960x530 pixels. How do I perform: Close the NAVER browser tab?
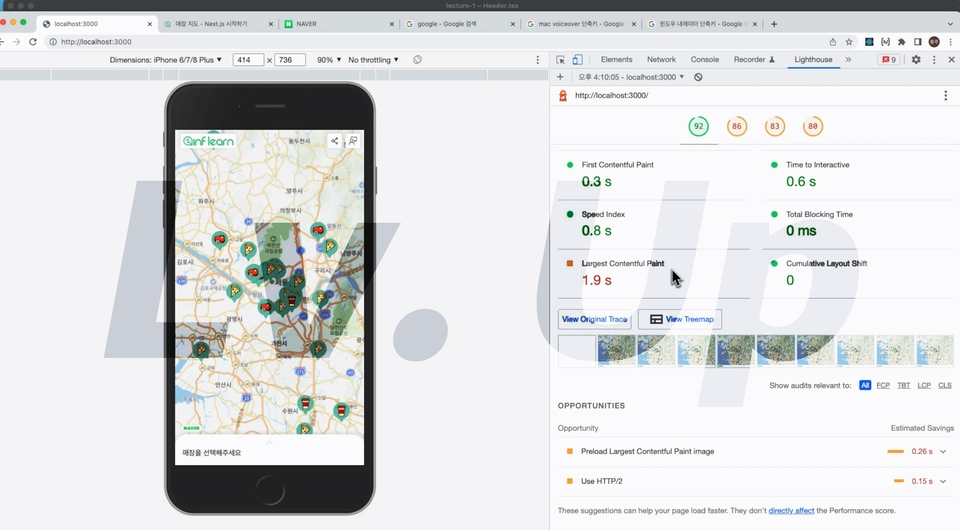[392, 24]
